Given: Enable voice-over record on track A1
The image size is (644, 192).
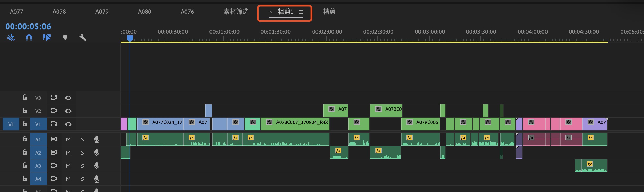Looking at the screenshot, I should [x=97, y=139].
